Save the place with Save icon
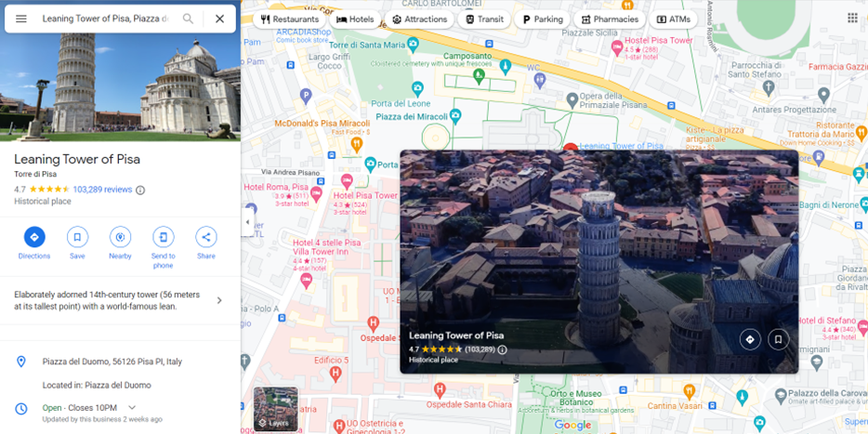868x434 pixels. pyautogui.click(x=77, y=237)
